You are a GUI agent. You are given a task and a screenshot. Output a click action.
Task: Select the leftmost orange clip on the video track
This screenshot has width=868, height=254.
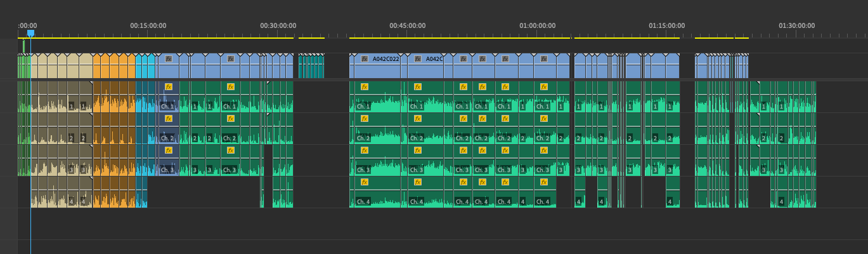(97, 67)
